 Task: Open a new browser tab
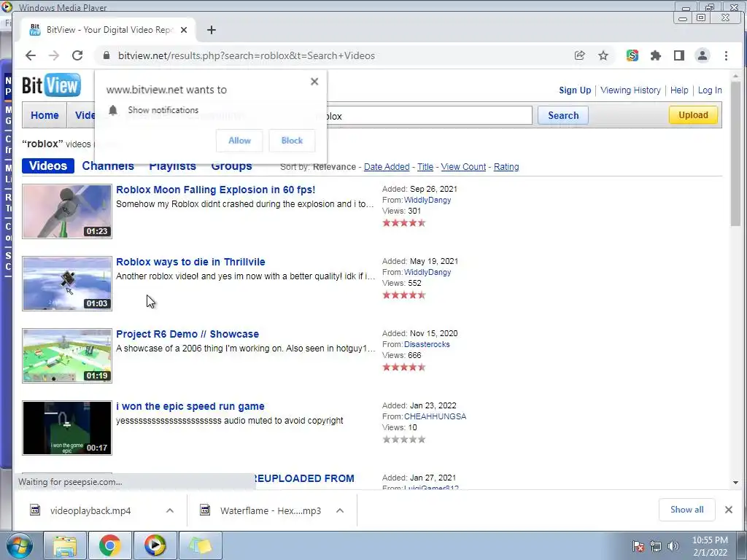coord(212,30)
